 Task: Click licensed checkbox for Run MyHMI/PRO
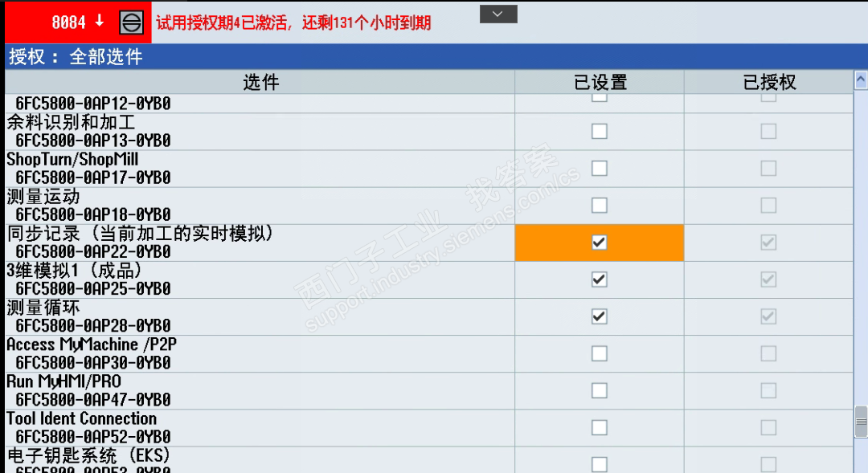pos(768,390)
